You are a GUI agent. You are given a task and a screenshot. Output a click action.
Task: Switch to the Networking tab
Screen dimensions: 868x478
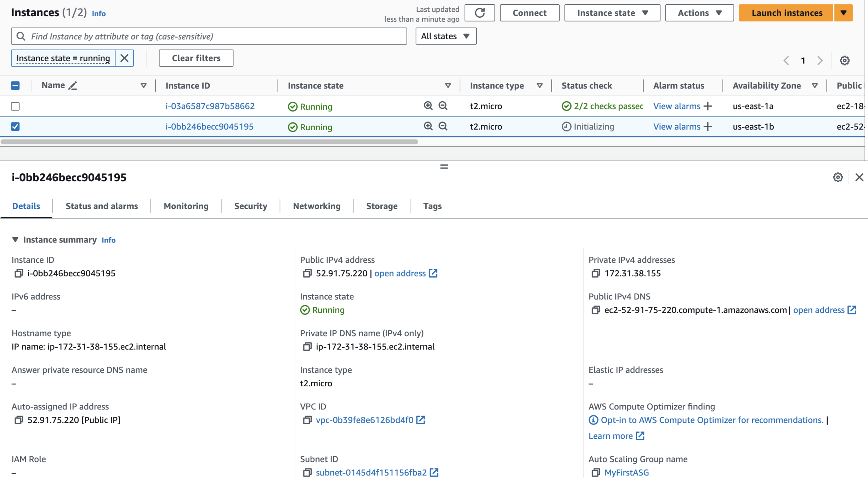316,206
